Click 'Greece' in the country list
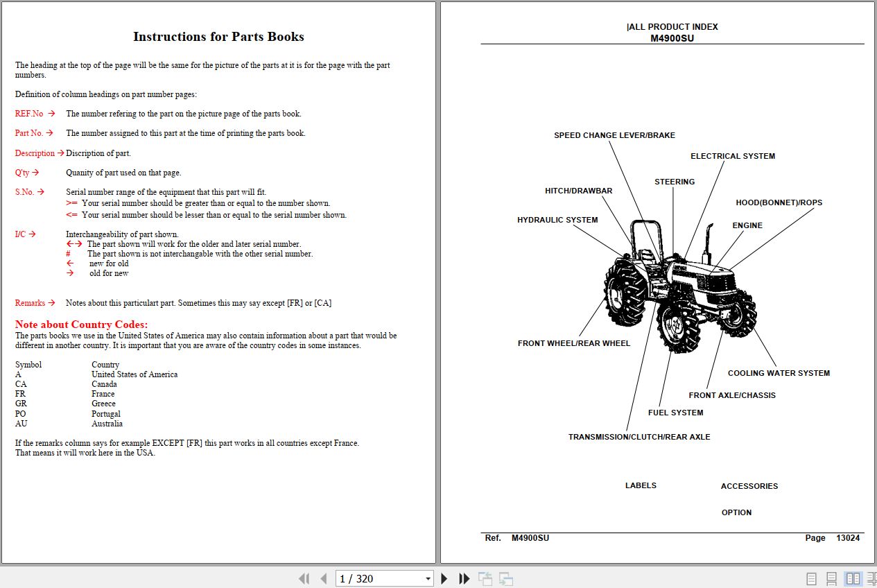The height and width of the screenshot is (588, 877). point(103,404)
